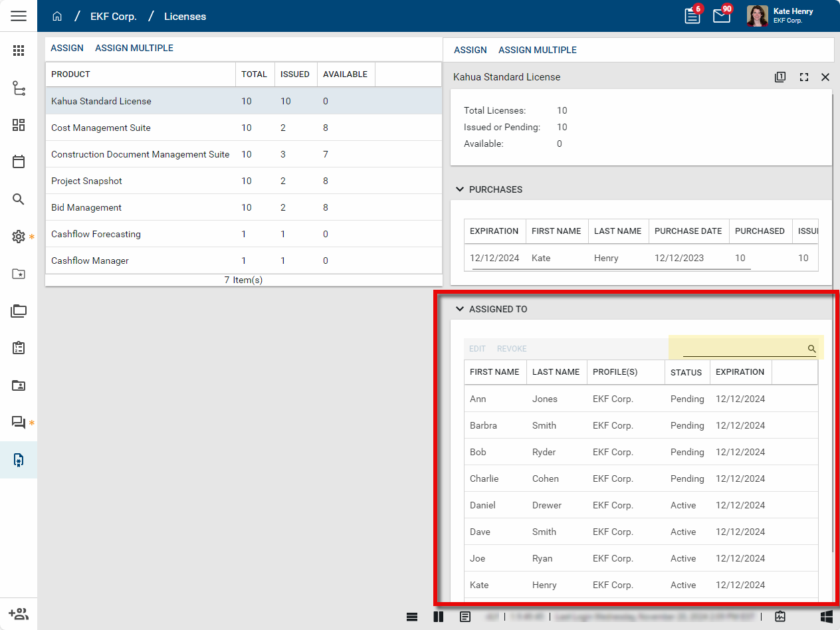
Task: Click Licenses in the breadcrumb
Action: click(x=185, y=16)
